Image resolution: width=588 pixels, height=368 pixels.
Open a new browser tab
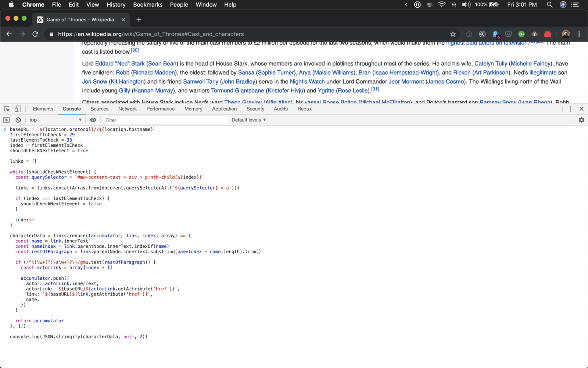pos(139,20)
